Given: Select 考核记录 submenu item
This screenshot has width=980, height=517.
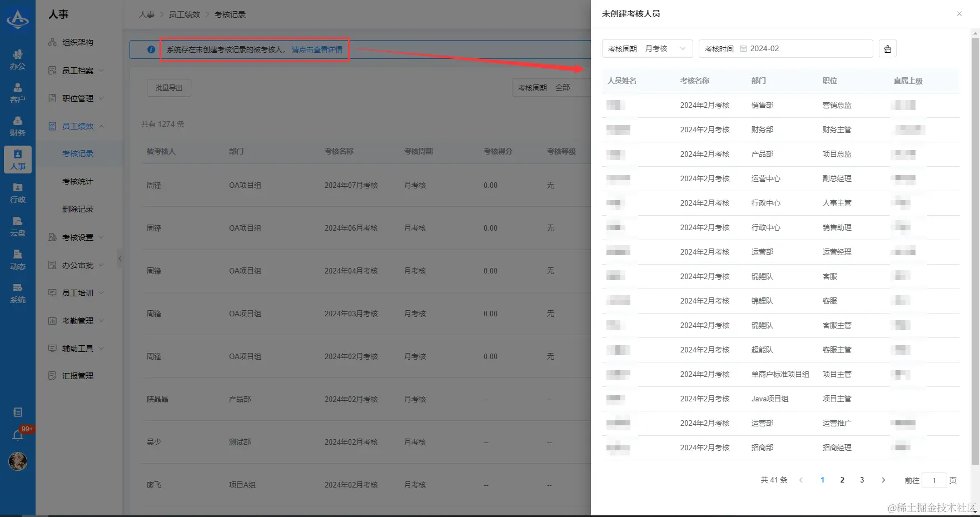Looking at the screenshot, I should [78, 153].
